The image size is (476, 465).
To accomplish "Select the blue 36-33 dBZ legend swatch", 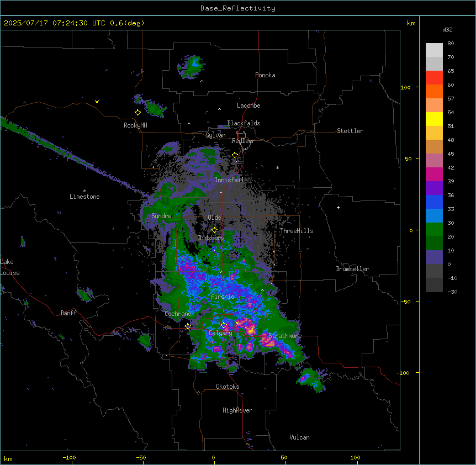I will click(434, 202).
